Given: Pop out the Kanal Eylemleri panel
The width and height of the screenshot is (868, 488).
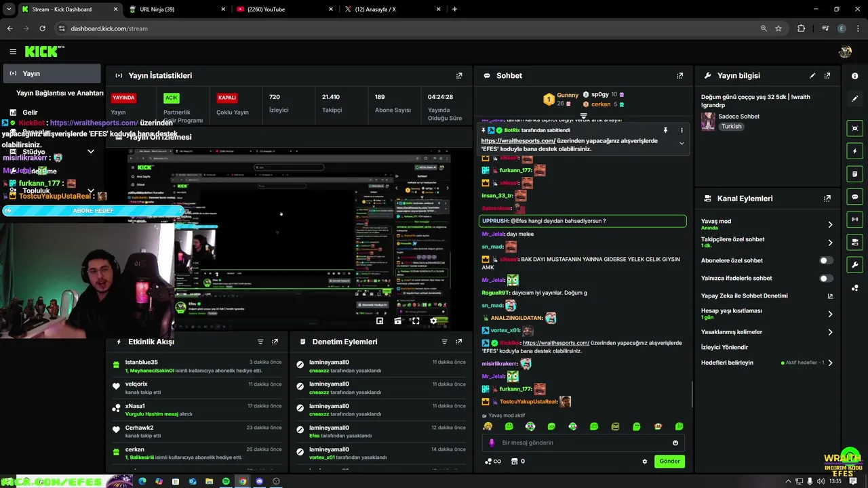Looking at the screenshot, I should pyautogui.click(x=827, y=199).
